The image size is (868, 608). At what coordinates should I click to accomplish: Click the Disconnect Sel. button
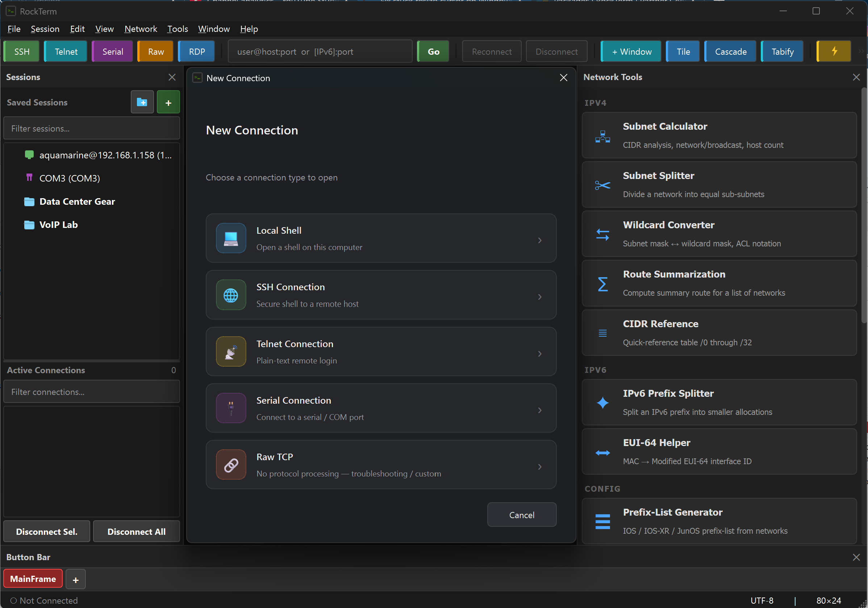tap(46, 531)
